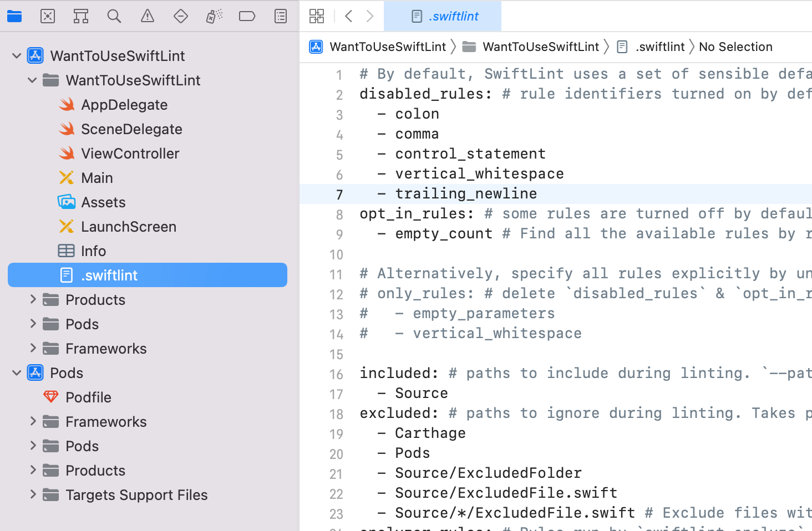The height and width of the screenshot is (531, 812).
Task: Expand Pods folder under Pods project
Action: pyautogui.click(x=32, y=446)
